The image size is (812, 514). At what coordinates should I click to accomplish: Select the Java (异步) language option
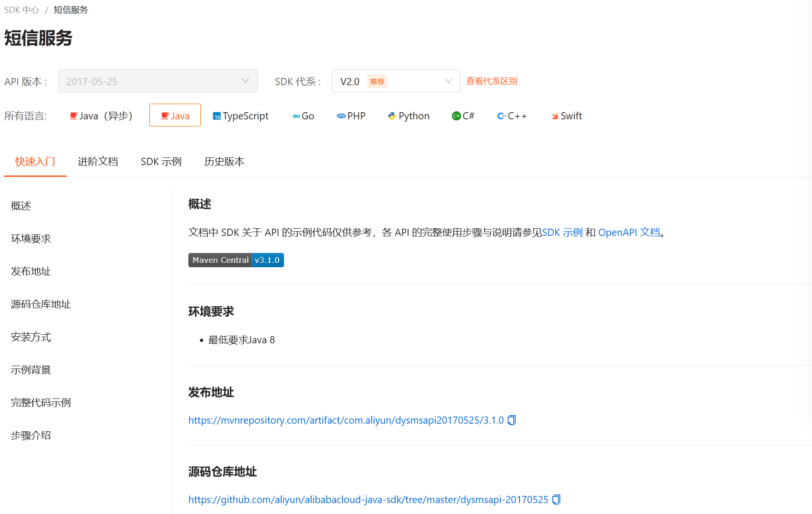101,116
